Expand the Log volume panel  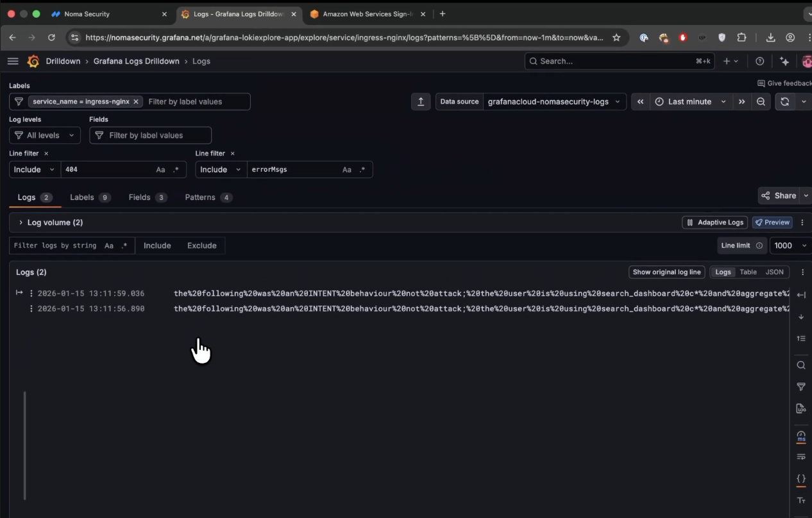pyautogui.click(x=21, y=222)
